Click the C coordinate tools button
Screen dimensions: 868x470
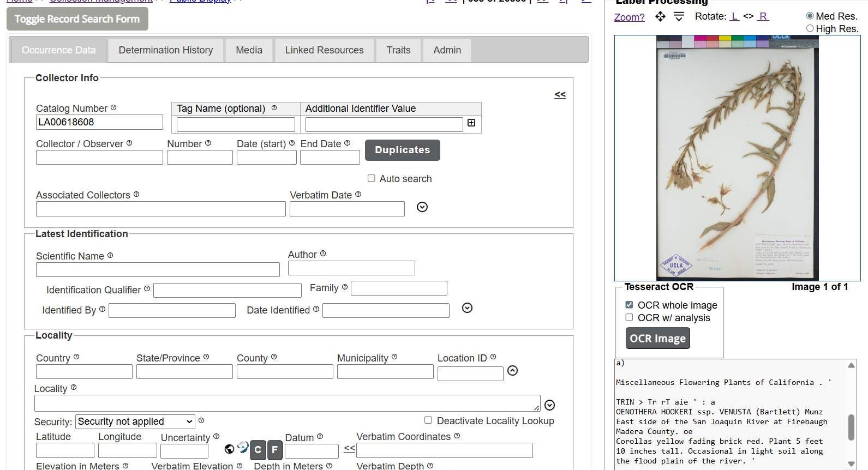pos(258,450)
